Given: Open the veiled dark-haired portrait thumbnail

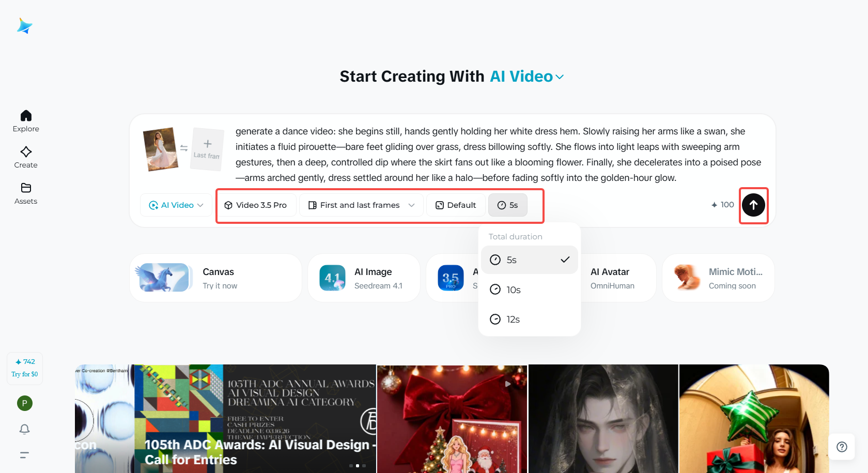Looking at the screenshot, I should click(x=603, y=419).
